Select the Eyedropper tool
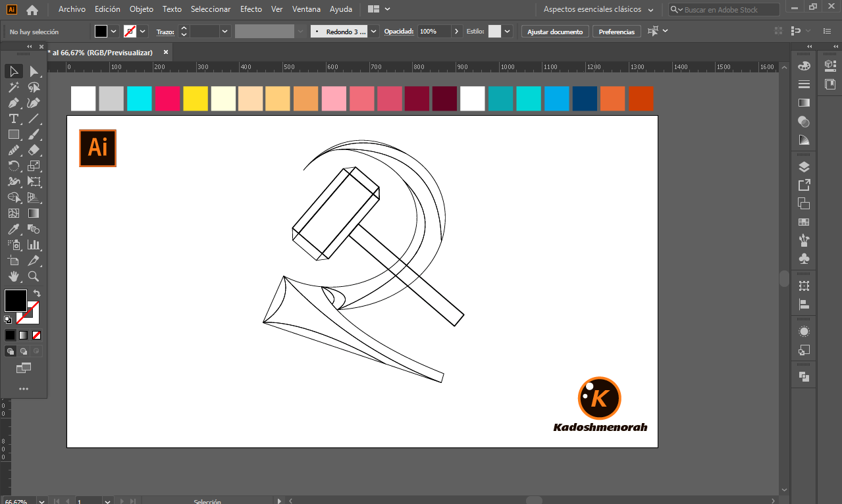This screenshot has width=842, height=504. point(14,229)
